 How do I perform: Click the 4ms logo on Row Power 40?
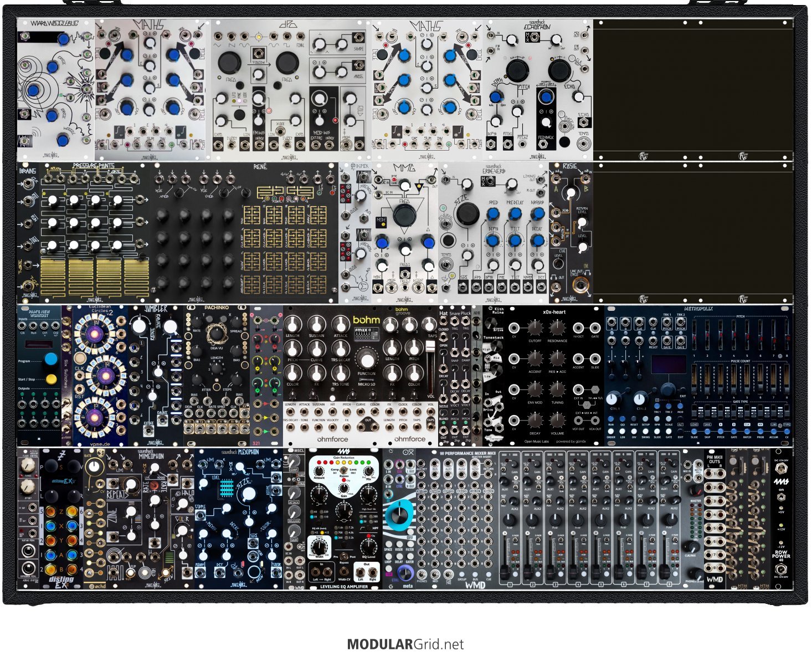coord(781,482)
